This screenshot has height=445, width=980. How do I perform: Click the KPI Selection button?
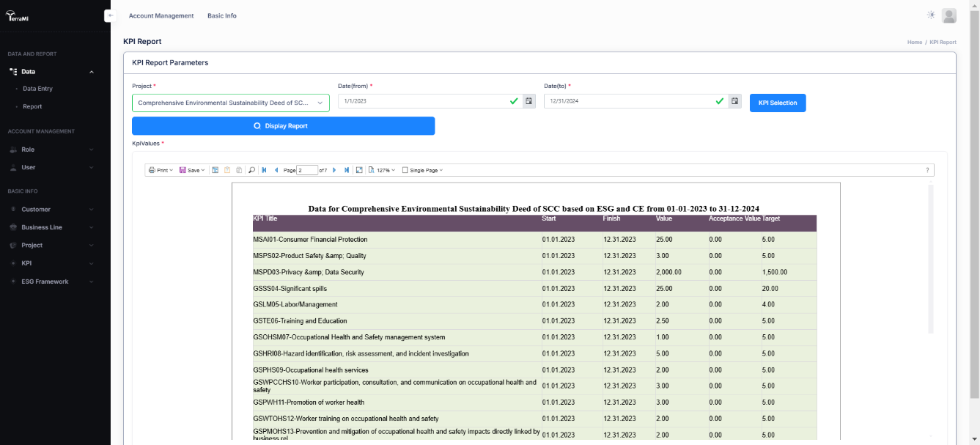777,103
